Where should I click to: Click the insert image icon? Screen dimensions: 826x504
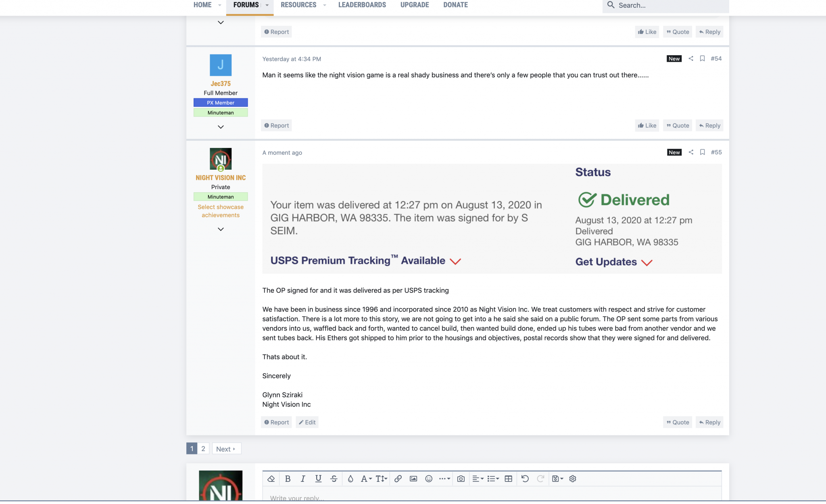(413, 479)
